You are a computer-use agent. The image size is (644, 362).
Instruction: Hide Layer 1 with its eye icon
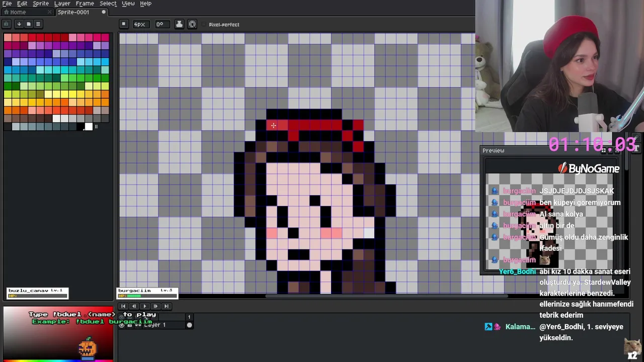tap(121, 325)
